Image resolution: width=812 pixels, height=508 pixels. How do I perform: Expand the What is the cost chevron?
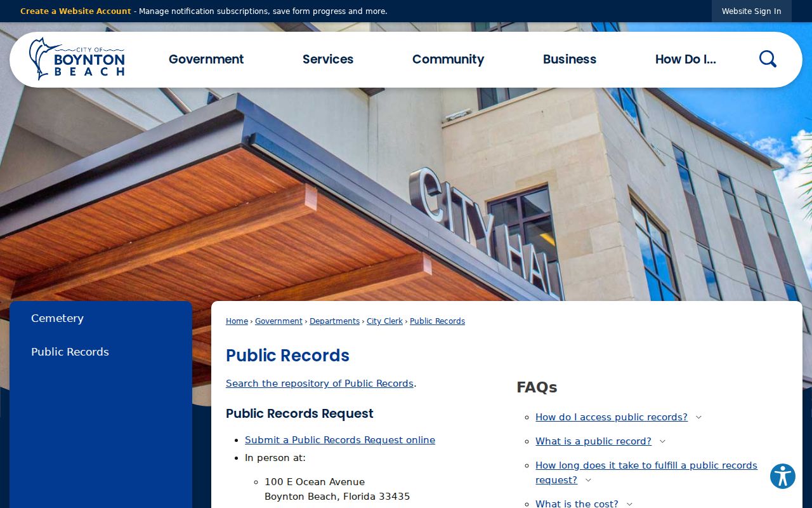click(x=629, y=504)
